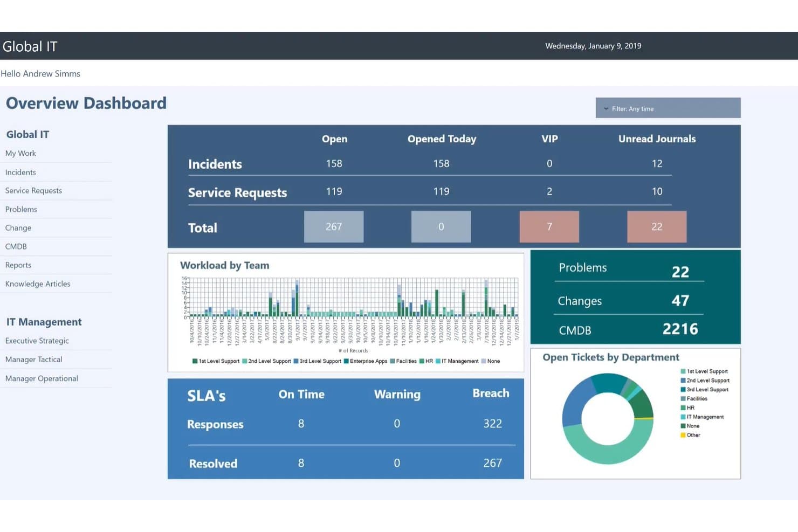Click Total Unread Journals tile showing 22
This screenshot has width=798, height=532.
(657, 227)
